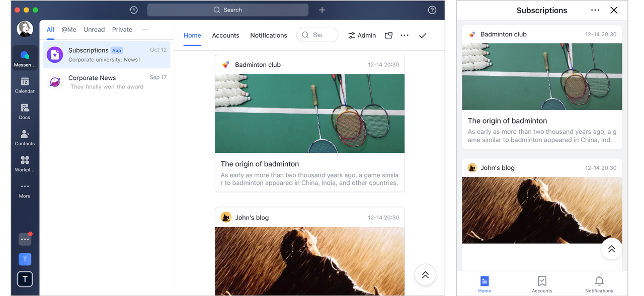
Task: Switch to the Accounts tab
Action: (x=225, y=35)
